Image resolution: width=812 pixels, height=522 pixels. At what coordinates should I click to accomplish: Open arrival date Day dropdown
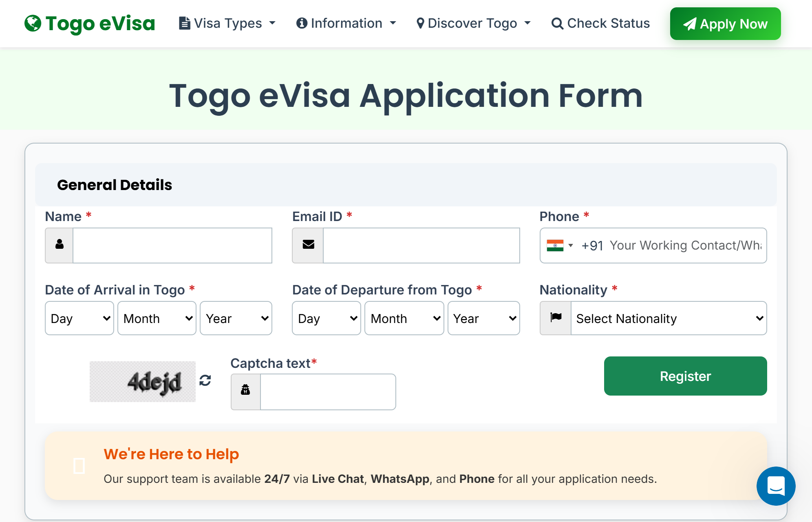(79, 319)
